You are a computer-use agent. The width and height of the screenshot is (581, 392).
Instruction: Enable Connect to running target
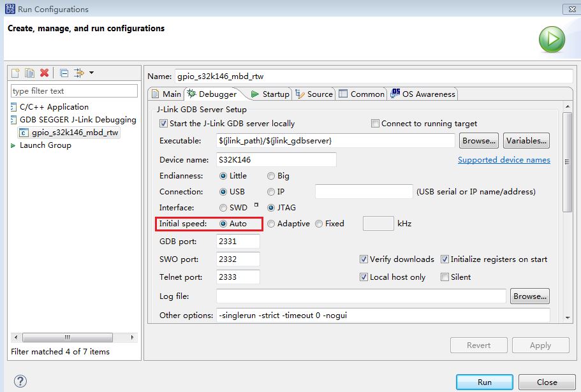coord(376,123)
